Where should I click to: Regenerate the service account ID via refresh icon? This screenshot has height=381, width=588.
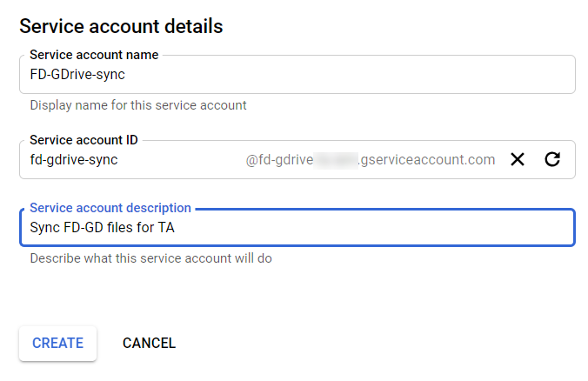(x=551, y=159)
